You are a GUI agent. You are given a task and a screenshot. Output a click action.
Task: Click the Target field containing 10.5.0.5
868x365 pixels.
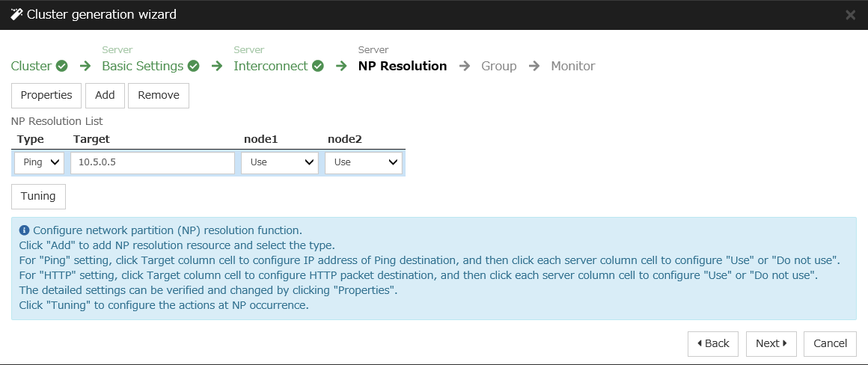click(153, 162)
